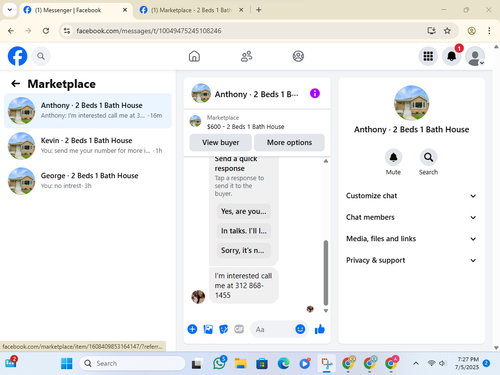Install app icon in address bar
This screenshot has width=500, height=375.
point(431,31)
